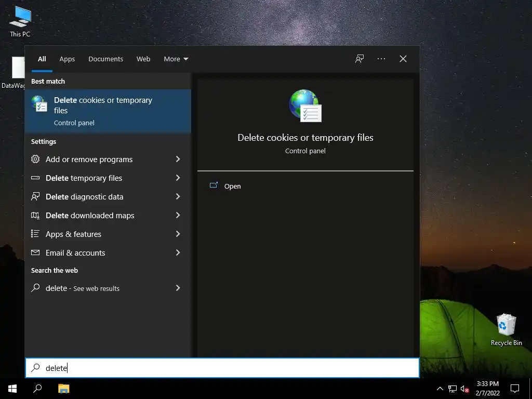Open the network status tray icon
The height and width of the screenshot is (399, 532).
pos(452,389)
